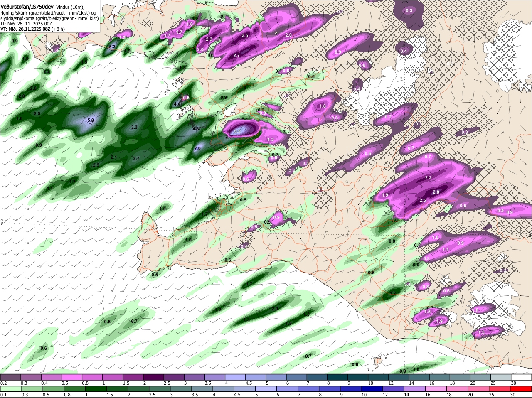
Task: Click the 2.1 rain value label
Action: (114, 157)
